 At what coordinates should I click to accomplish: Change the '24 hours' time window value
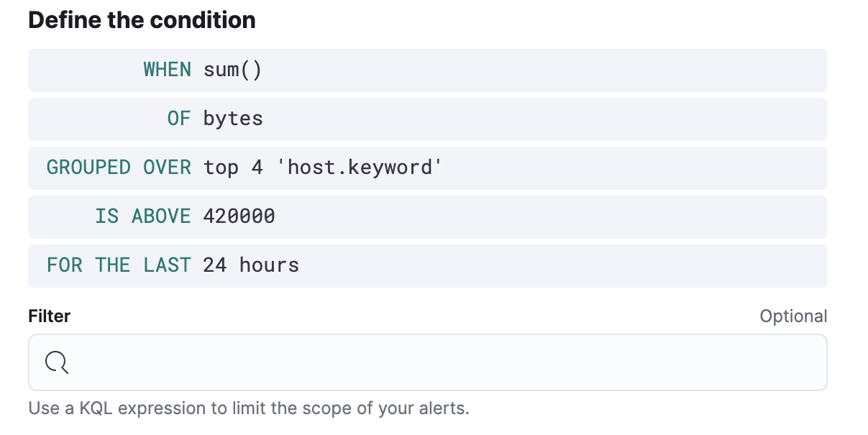click(251, 266)
